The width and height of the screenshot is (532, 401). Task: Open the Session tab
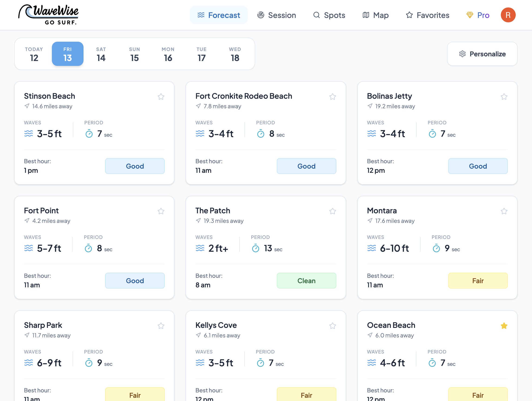click(x=277, y=15)
